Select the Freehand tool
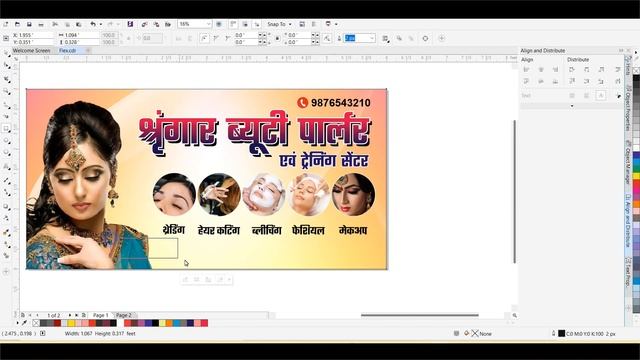The width and height of the screenshot is (640, 360). coord(6,105)
